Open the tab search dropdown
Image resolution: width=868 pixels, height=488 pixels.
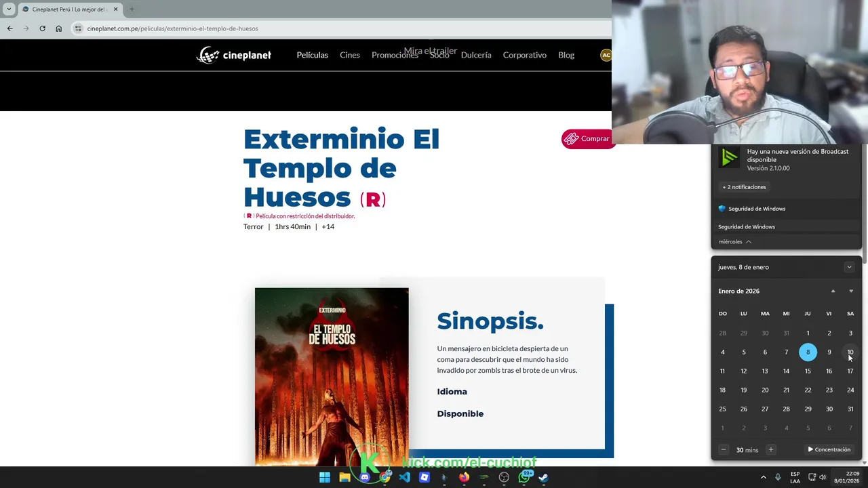[9, 9]
